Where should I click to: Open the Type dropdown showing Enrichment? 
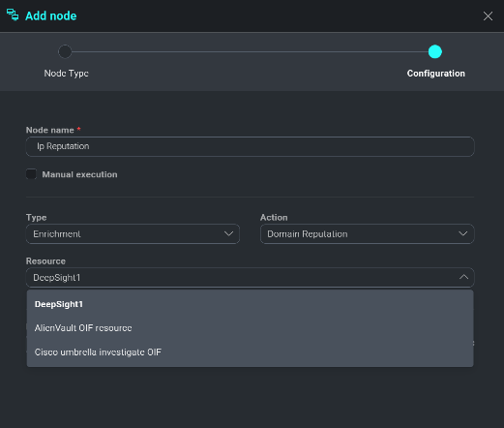133,233
